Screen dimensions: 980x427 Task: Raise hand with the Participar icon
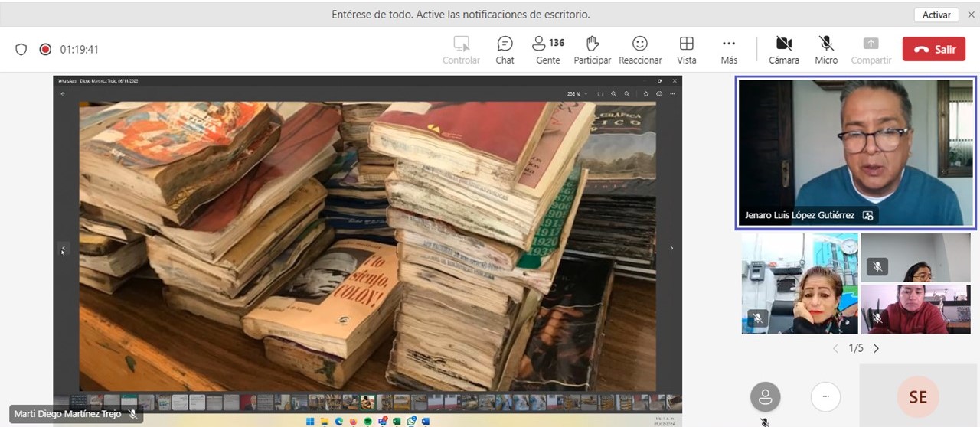[592, 50]
